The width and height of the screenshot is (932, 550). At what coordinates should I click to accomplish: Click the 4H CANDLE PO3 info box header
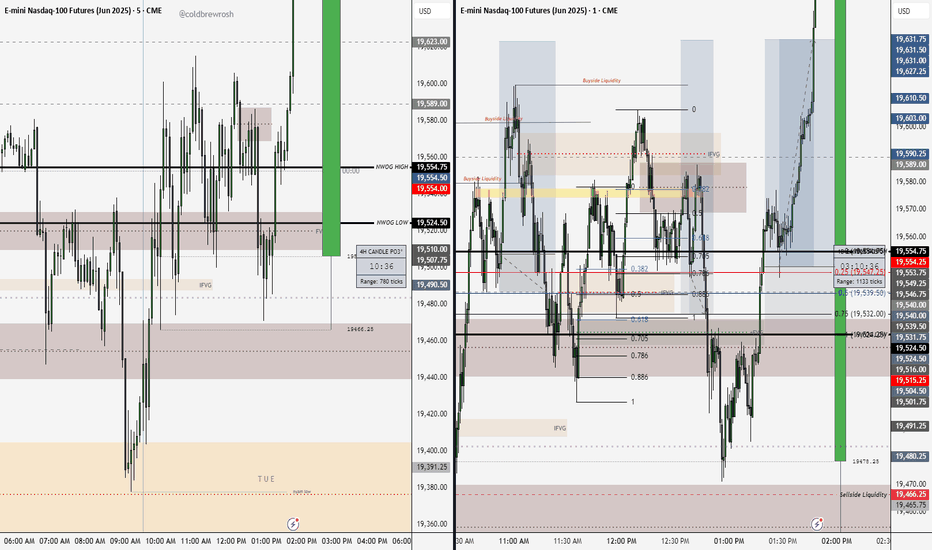coord(382,252)
